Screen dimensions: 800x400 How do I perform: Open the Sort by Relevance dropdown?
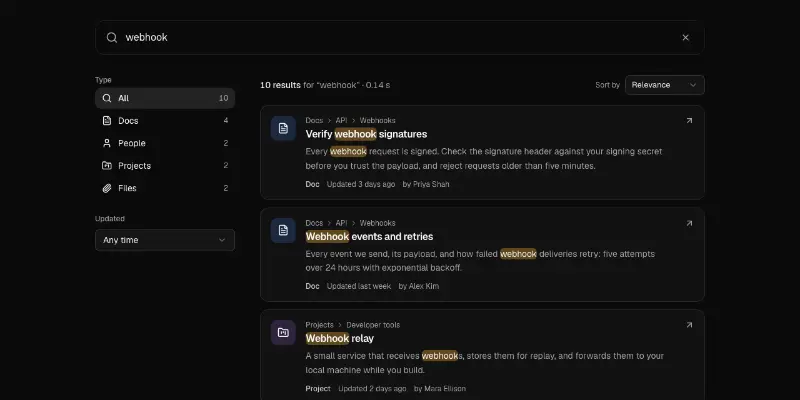pos(664,85)
